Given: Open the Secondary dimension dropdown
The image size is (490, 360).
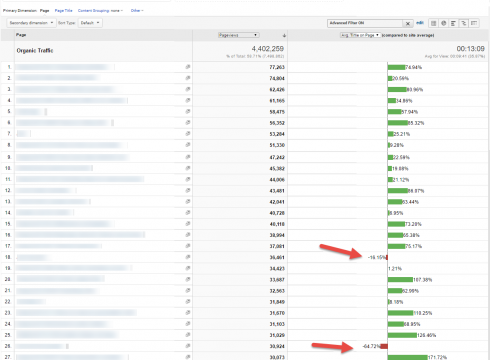Looking at the screenshot, I should coord(31,23).
